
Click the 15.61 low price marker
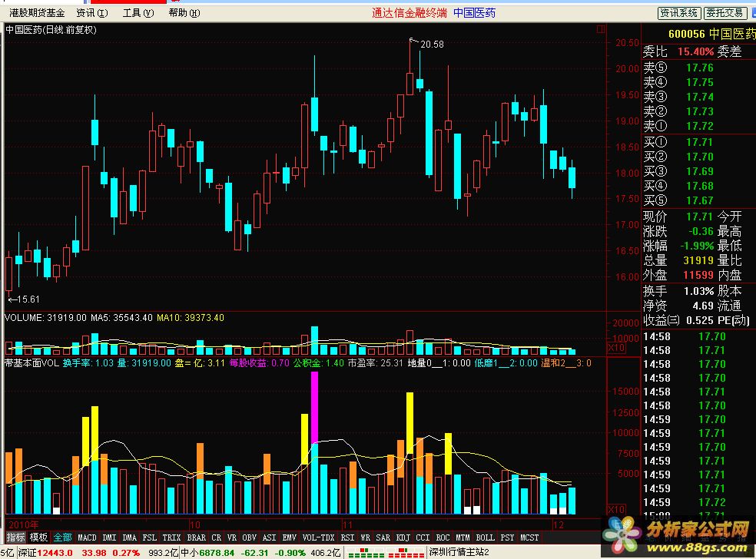tap(28, 299)
